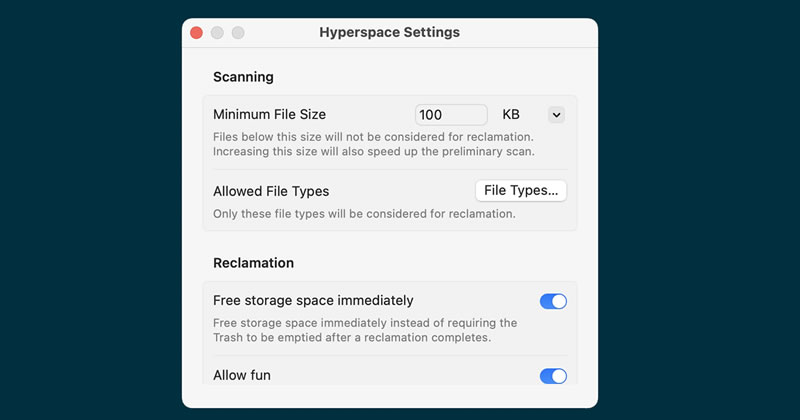Click the Hyperspace Settings window title
The image size is (800, 420).
[x=389, y=32]
